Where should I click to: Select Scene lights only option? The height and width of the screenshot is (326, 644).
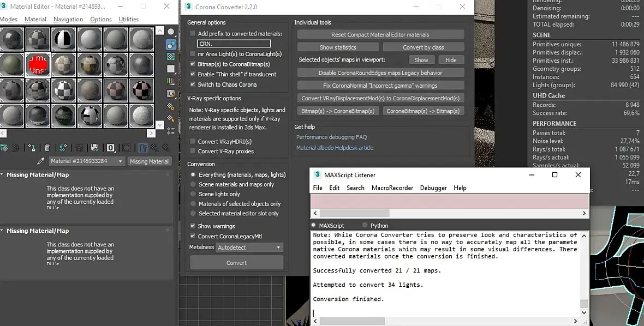click(193, 194)
